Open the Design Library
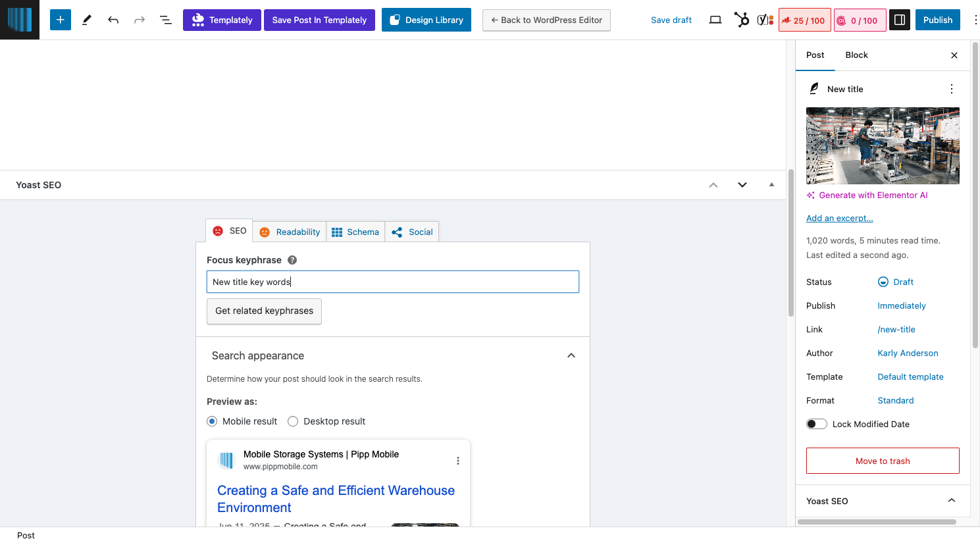 click(426, 20)
